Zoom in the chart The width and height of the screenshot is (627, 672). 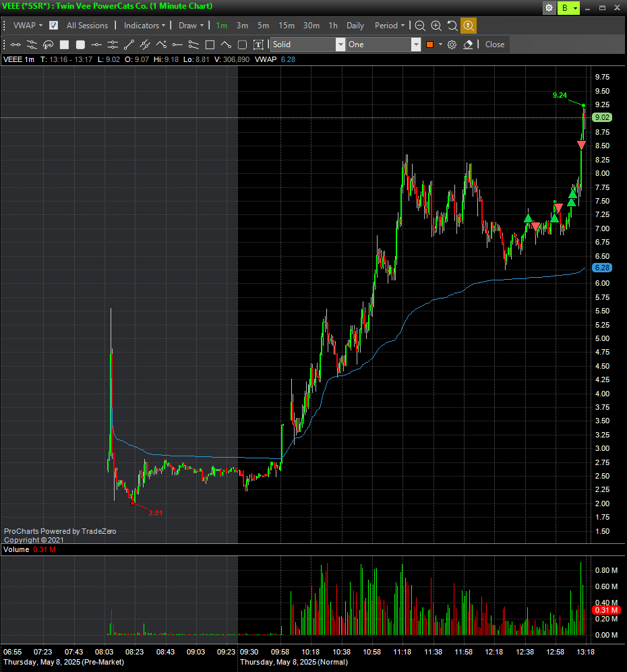click(x=436, y=26)
